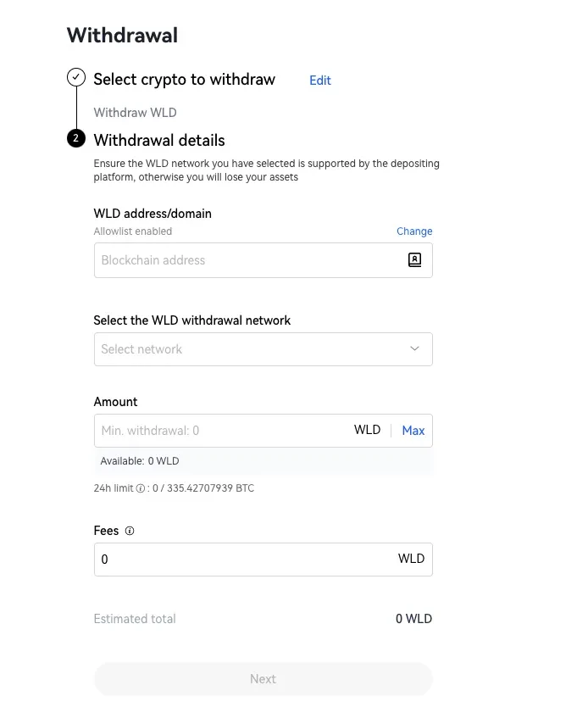Click the 24h limit info icon
The height and width of the screenshot is (724, 588).
coord(141,488)
